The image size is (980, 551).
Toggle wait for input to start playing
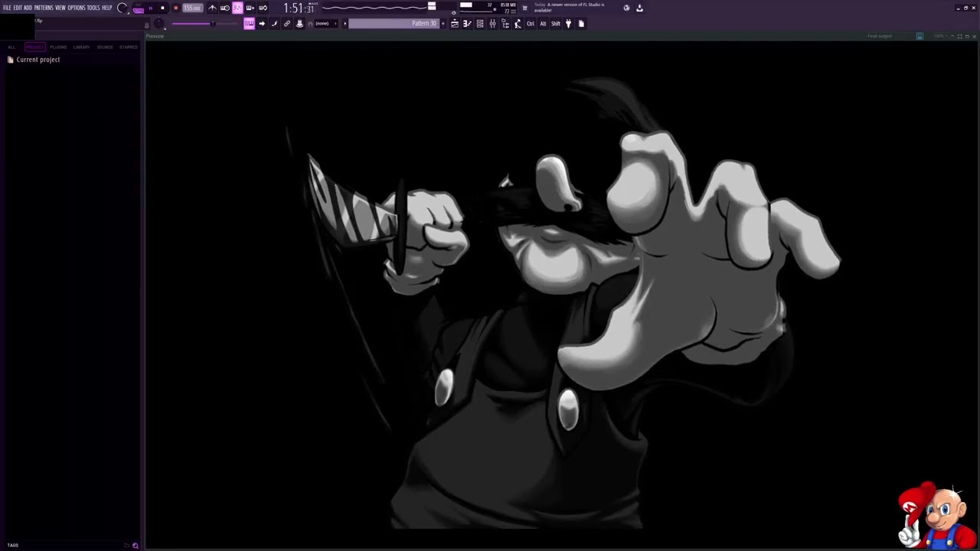point(225,8)
